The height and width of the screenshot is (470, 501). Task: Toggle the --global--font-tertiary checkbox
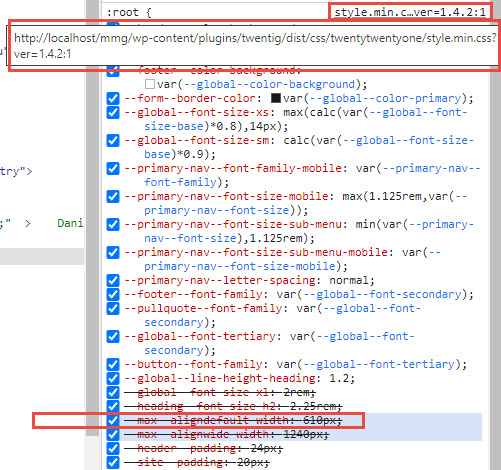pyautogui.click(x=113, y=336)
